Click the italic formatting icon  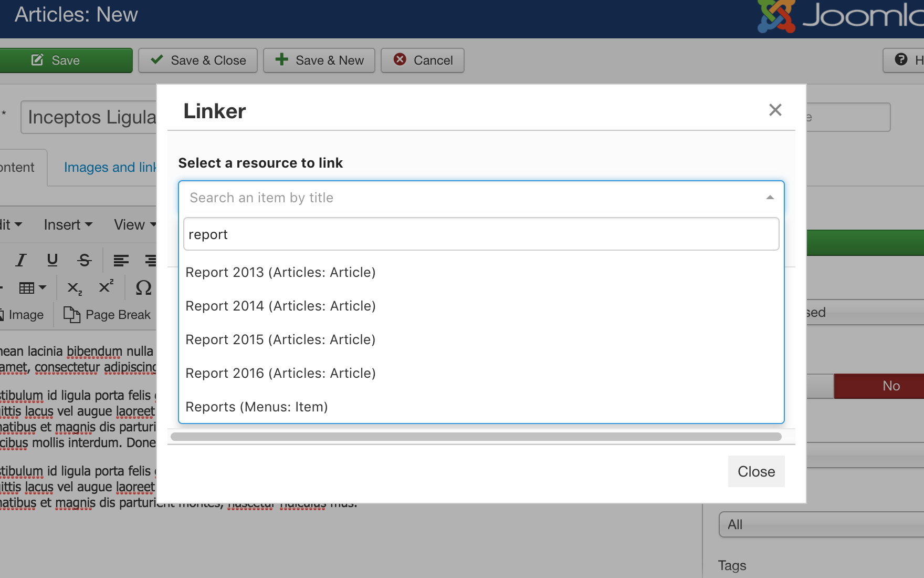21,260
